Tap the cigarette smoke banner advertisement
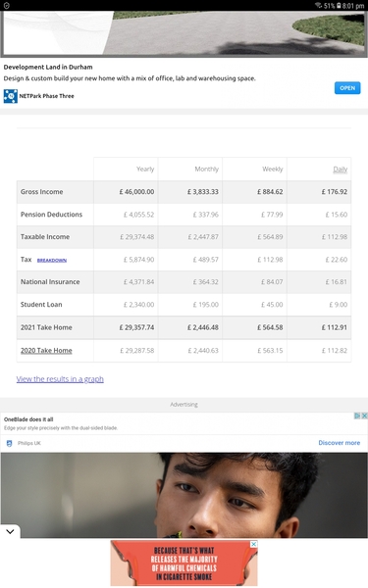The height and width of the screenshot is (588, 368). point(184,563)
